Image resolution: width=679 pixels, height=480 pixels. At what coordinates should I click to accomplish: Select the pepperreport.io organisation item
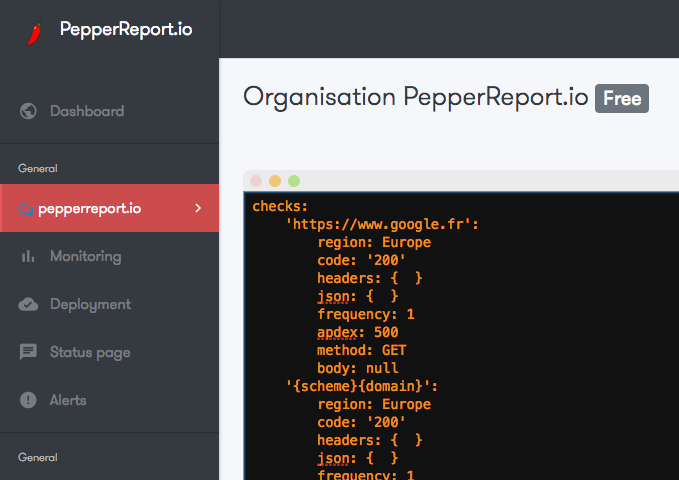pyautogui.click(x=109, y=208)
